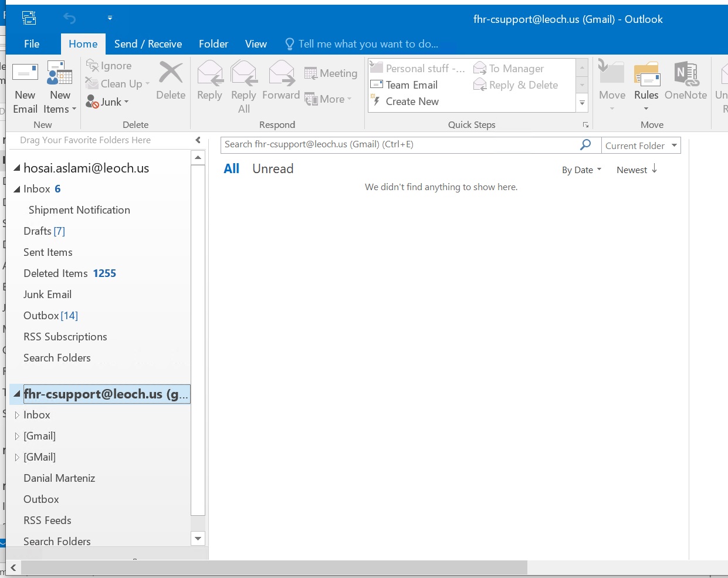Show All messages filter

click(x=232, y=169)
